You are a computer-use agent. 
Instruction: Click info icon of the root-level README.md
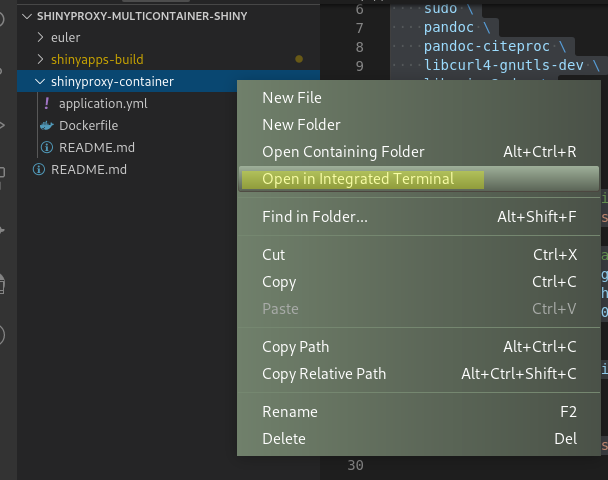[38, 169]
